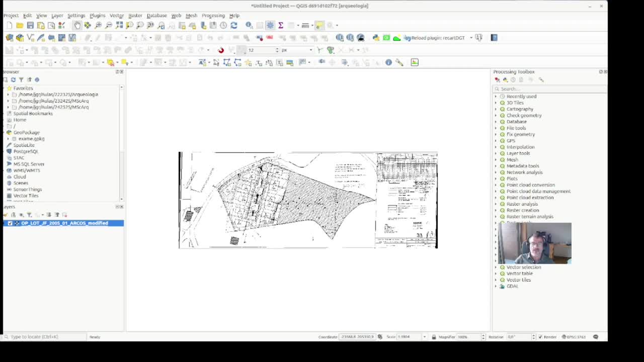Viewport: 644px width, 362px height.
Task: Open the messages log speech bubble icon
Action: pos(596,337)
